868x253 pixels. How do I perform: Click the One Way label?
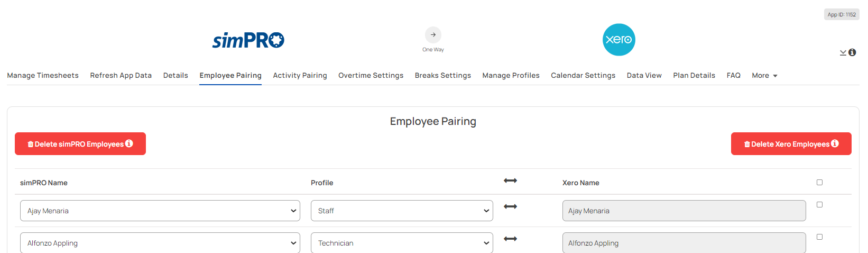(x=433, y=50)
